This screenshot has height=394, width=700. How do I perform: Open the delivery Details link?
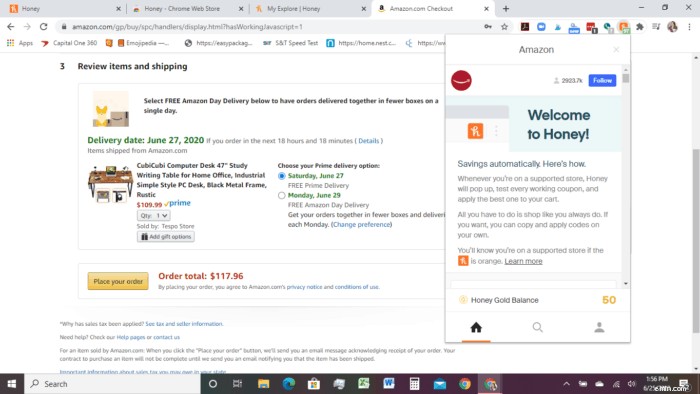point(368,141)
